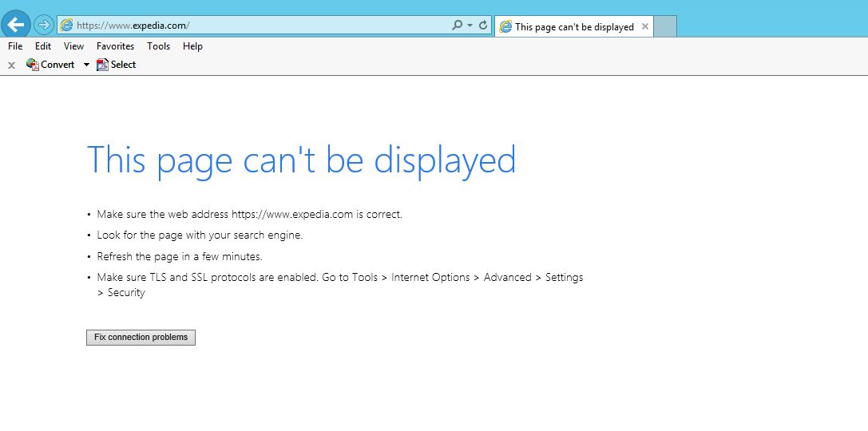Open the address bar autocomplete dropdown arrow
The height and width of the screenshot is (431, 868).
[470, 26]
